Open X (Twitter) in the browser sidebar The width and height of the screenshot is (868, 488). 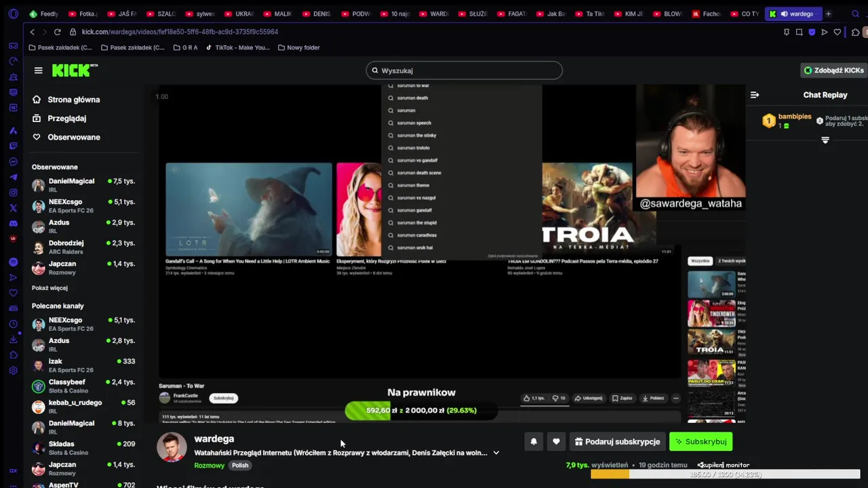click(13, 208)
